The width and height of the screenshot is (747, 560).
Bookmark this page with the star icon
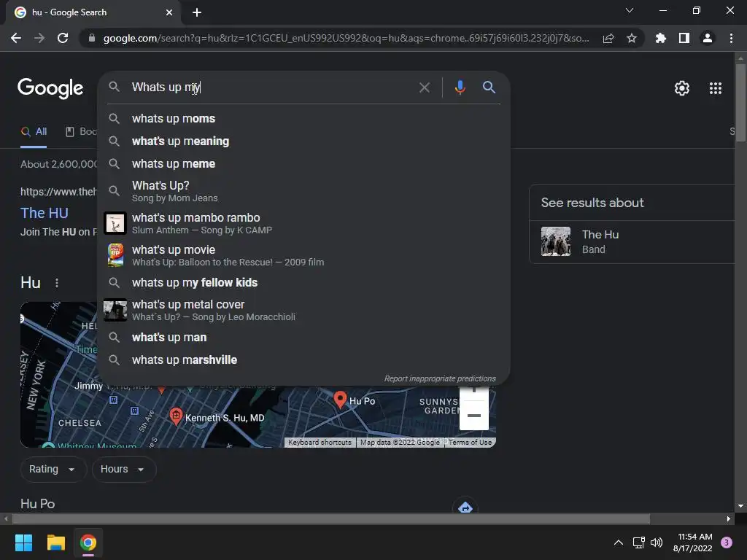point(632,38)
